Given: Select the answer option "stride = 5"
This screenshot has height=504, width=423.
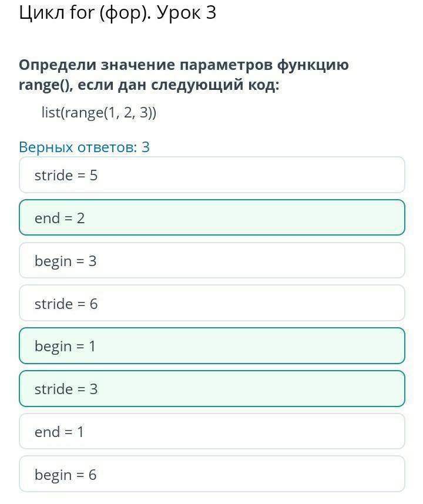Looking at the screenshot, I should pos(211,175).
